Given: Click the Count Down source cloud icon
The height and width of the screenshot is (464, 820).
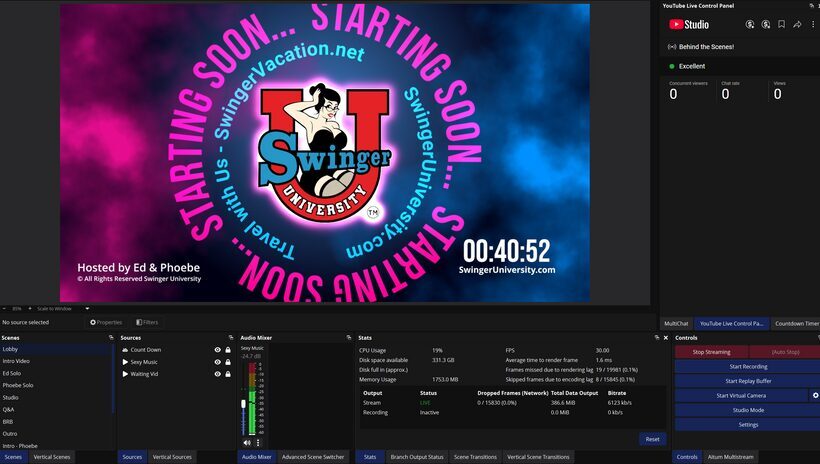Looking at the screenshot, I should click(x=125, y=349).
